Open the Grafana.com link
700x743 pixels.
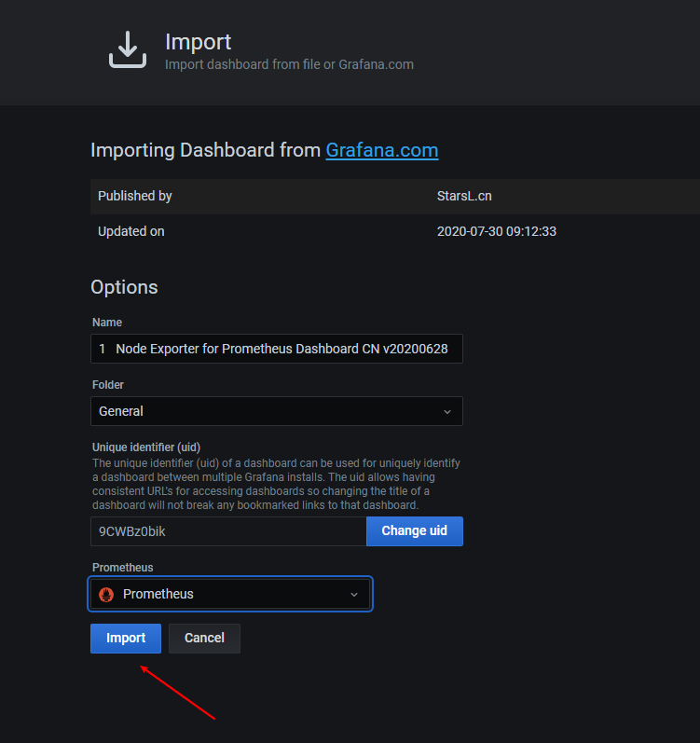[x=382, y=150]
